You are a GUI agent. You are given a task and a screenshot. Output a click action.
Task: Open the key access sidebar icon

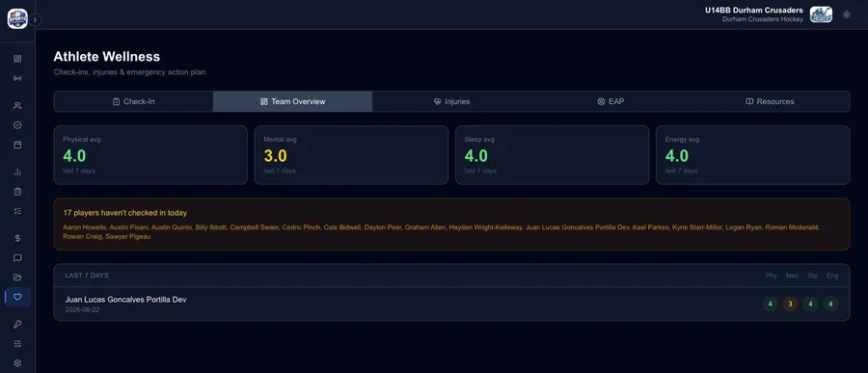(17, 324)
